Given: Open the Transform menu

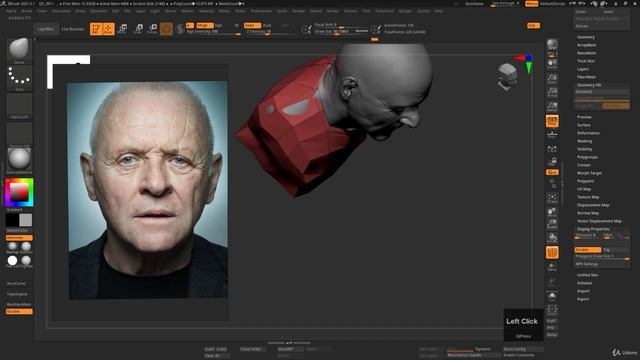Looking at the screenshot, I should click(x=384, y=11).
